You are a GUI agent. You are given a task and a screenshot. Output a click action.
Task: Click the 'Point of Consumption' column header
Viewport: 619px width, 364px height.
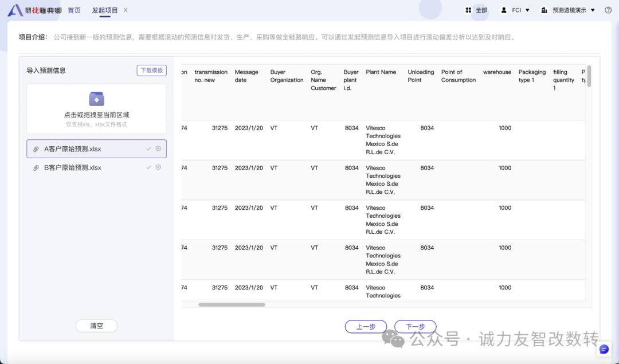point(459,76)
